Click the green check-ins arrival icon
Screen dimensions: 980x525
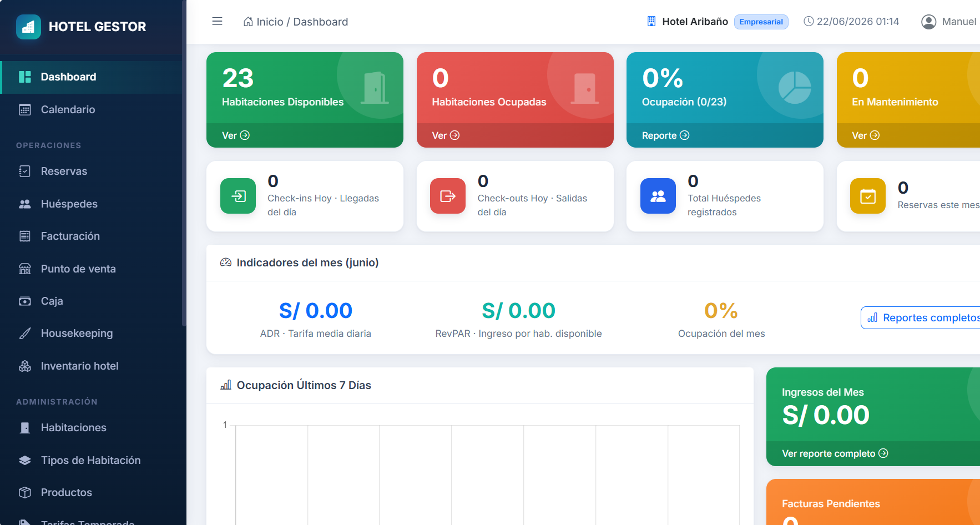click(238, 196)
